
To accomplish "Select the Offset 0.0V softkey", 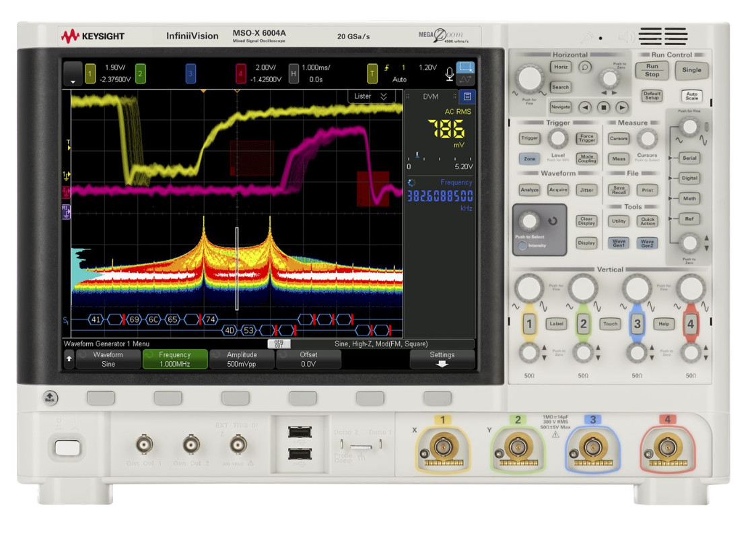I will [308, 359].
